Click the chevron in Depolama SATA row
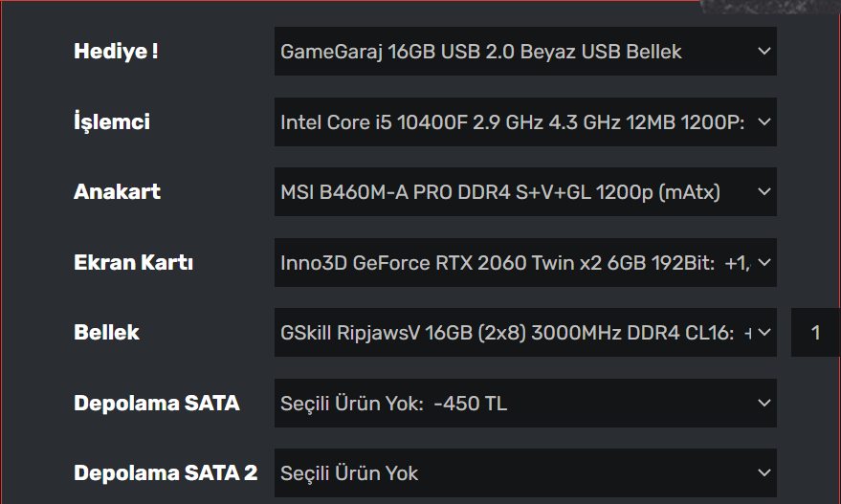 pos(764,404)
